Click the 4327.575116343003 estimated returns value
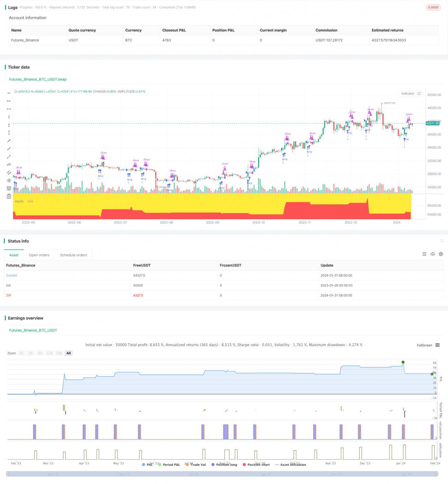The width and height of the screenshot is (448, 484). pos(389,40)
